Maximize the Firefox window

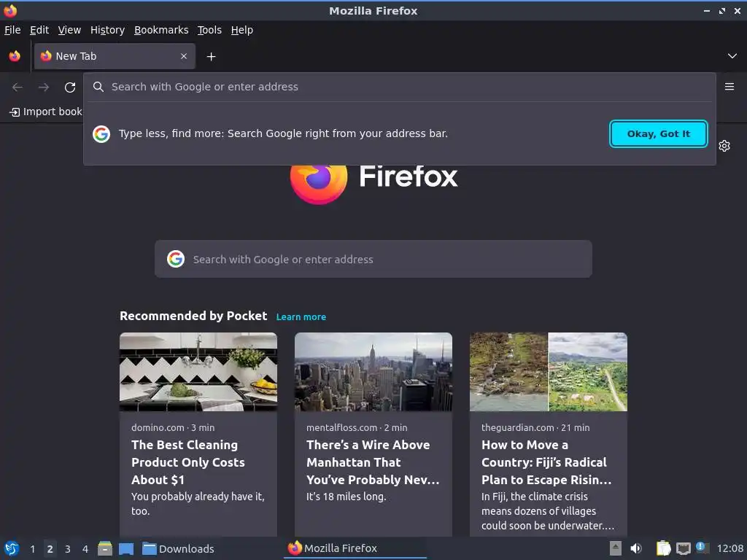tap(722, 10)
